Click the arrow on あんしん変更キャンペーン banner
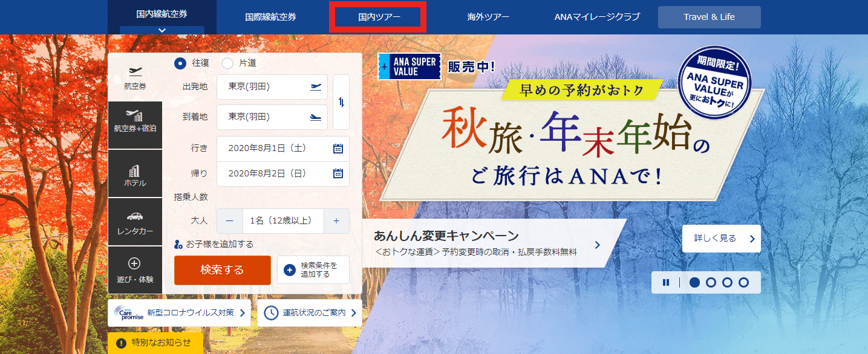Screen dimensions: 868x354 click(597, 245)
